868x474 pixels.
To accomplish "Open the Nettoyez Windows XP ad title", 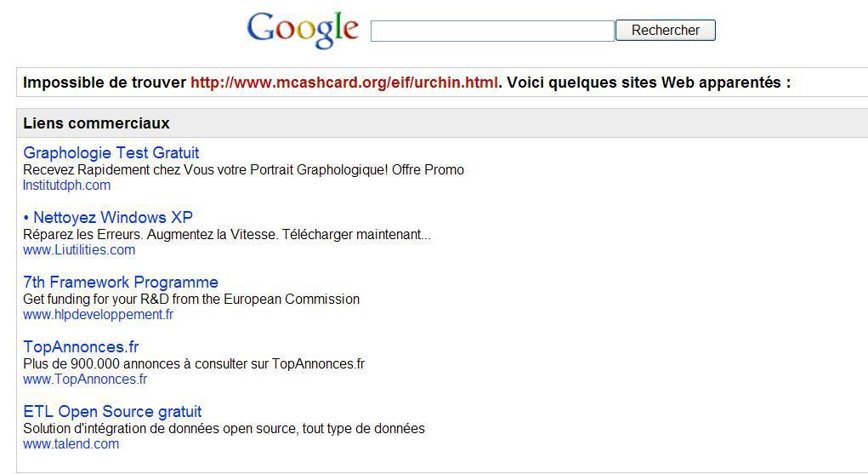I will [108, 217].
